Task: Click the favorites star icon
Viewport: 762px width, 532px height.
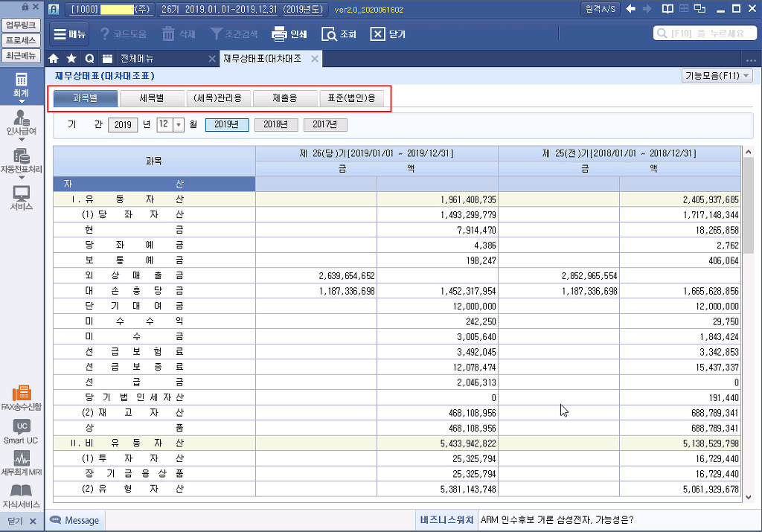Action: (71, 59)
